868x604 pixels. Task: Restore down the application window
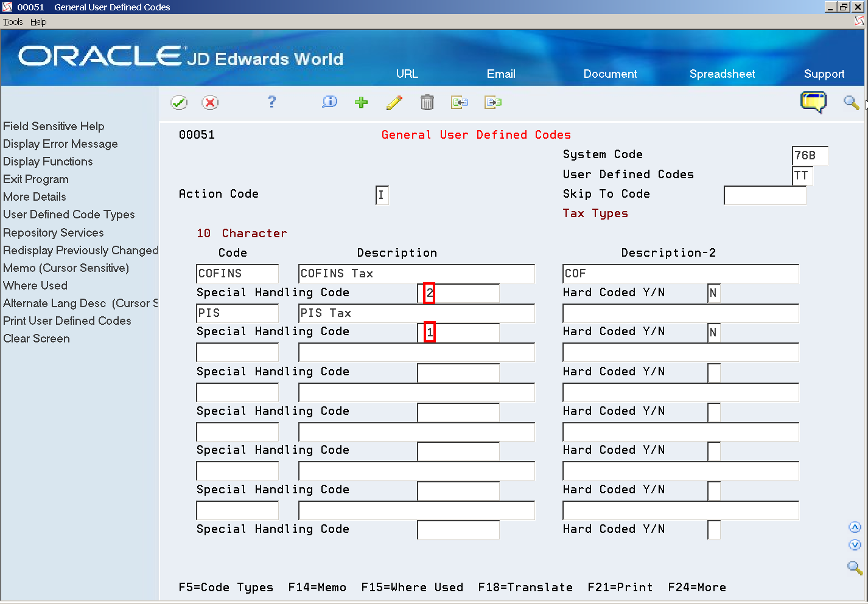coord(844,7)
